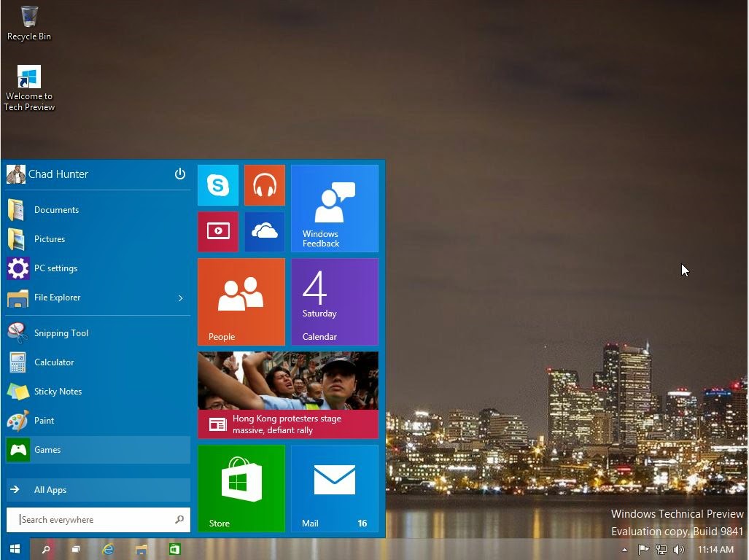Image resolution: width=749 pixels, height=560 pixels.
Task: Click taskbar Search icon
Action: pyautogui.click(x=45, y=550)
